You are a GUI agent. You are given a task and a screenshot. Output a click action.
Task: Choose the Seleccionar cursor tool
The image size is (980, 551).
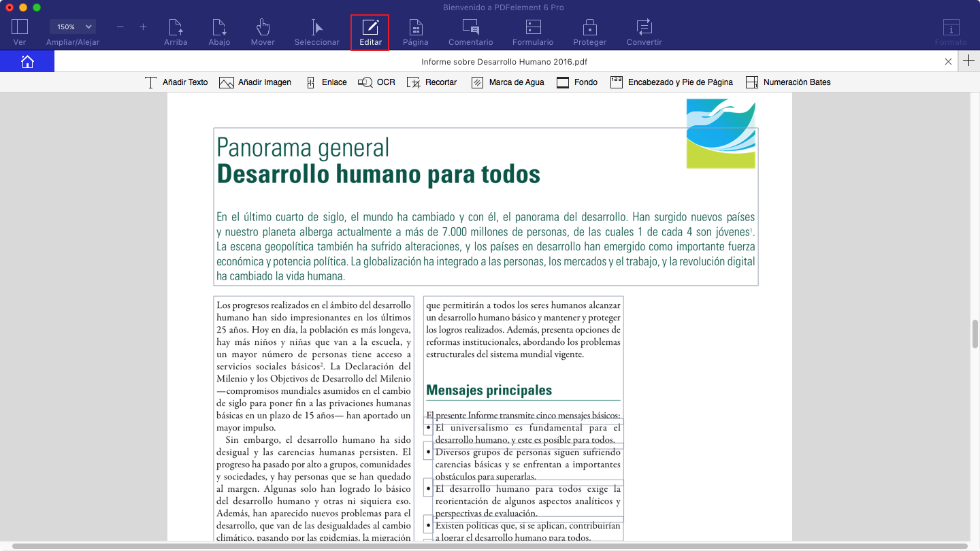pos(316,33)
